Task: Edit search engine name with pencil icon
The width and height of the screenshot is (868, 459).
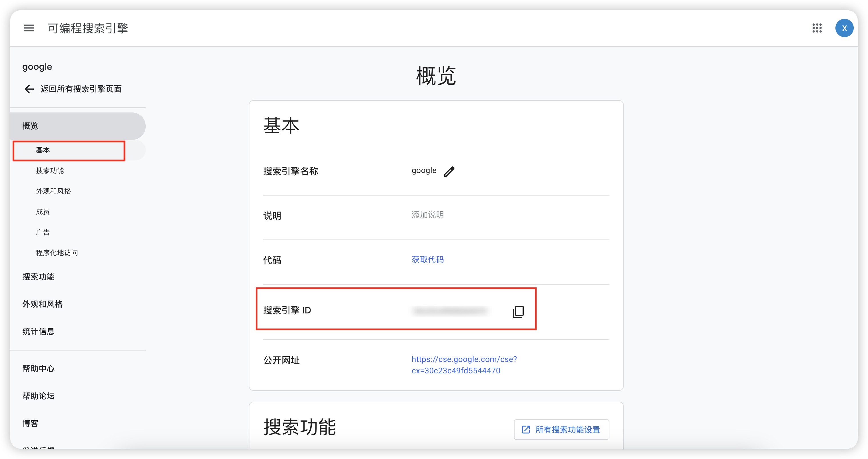Action: click(x=449, y=171)
